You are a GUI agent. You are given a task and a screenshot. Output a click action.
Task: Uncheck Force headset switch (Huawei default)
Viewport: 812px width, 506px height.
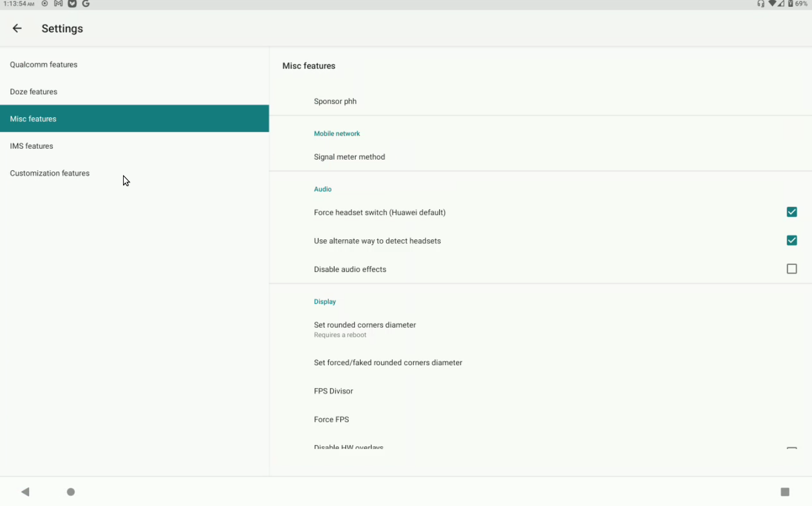click(791, 212)
